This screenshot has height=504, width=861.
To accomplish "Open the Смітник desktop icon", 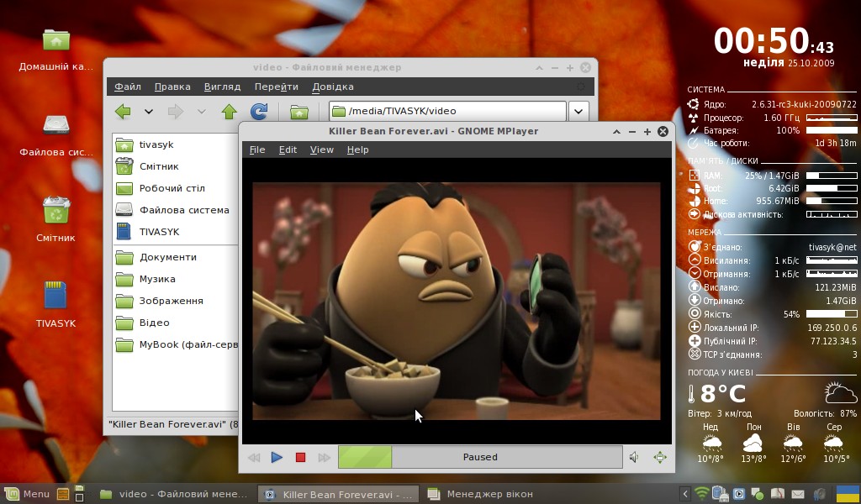I will (56, 220).
